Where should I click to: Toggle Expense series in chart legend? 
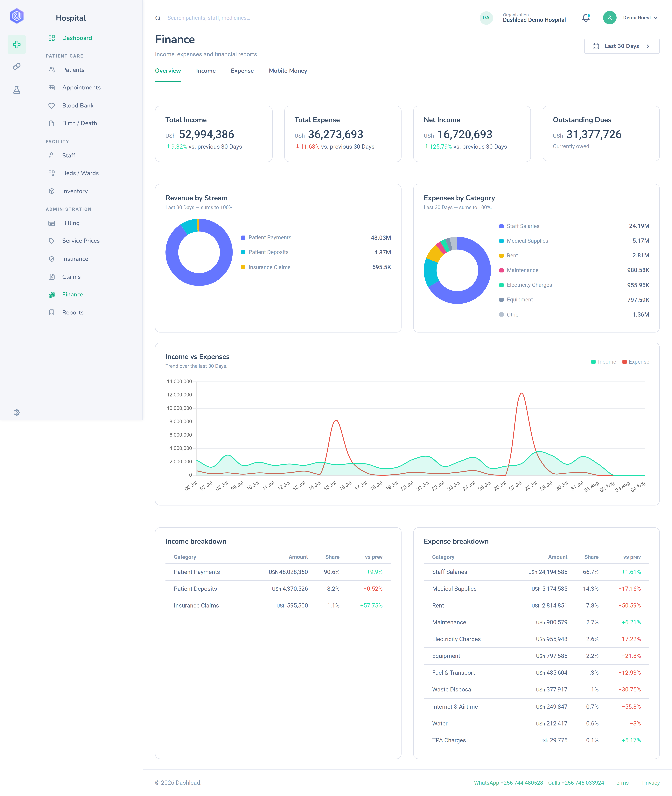point(635,362)
